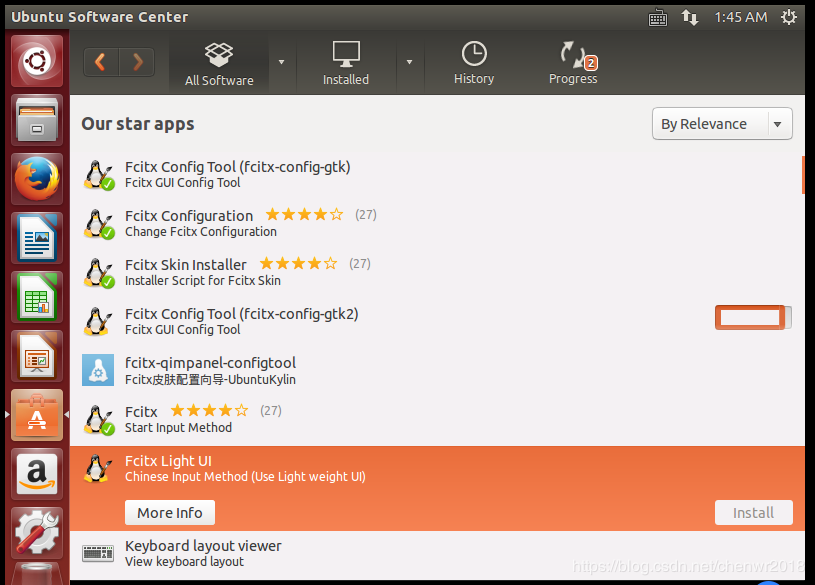The image size is (815, 585).
Task: Launch LibreOffice Calc from the launcher
Action: point(37,297)
